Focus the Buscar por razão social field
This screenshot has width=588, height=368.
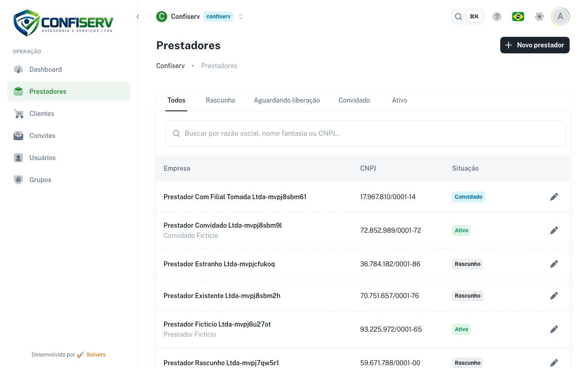click(x=366, y=133)
